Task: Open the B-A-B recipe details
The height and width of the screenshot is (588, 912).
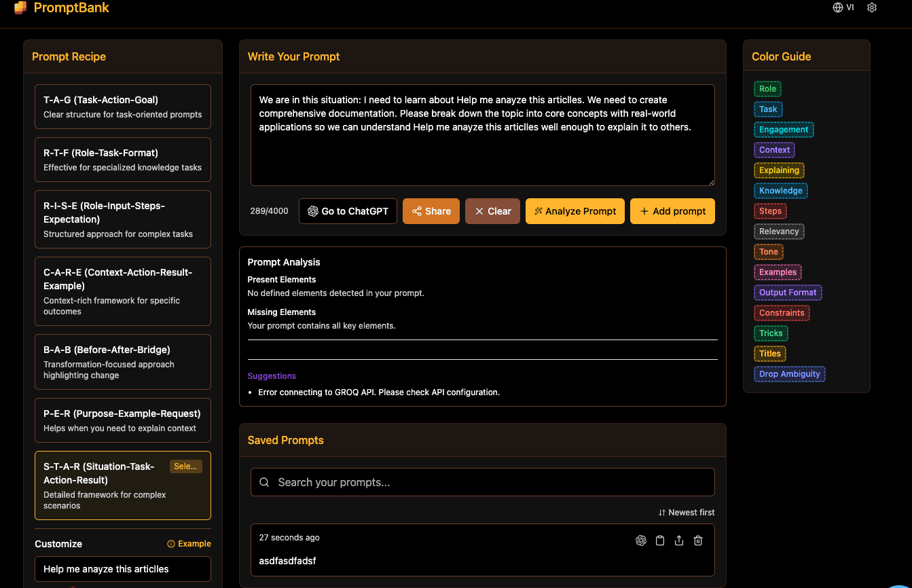Action: tap(122, 362)
